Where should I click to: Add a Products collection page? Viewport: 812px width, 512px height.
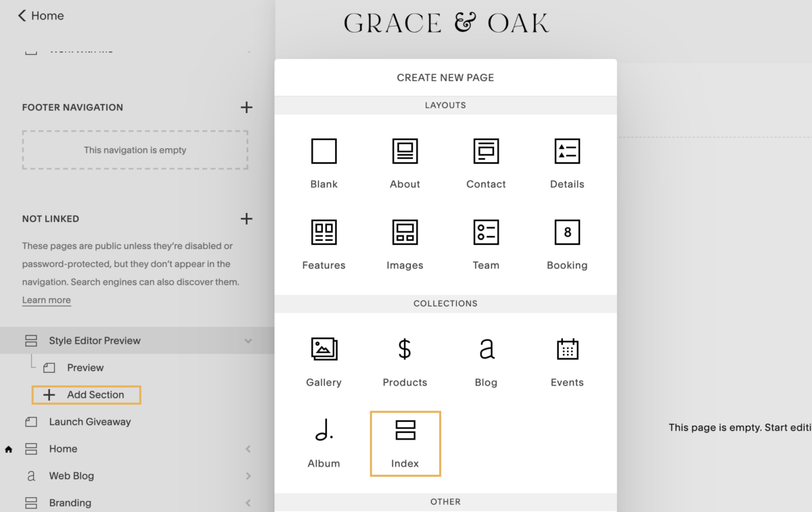pos(405,350)
